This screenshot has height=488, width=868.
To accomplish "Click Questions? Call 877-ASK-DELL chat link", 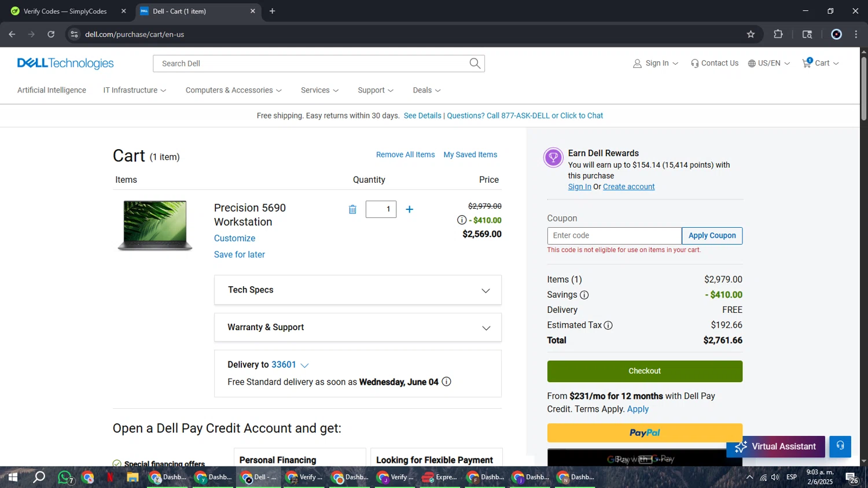I will coord(525,116).
